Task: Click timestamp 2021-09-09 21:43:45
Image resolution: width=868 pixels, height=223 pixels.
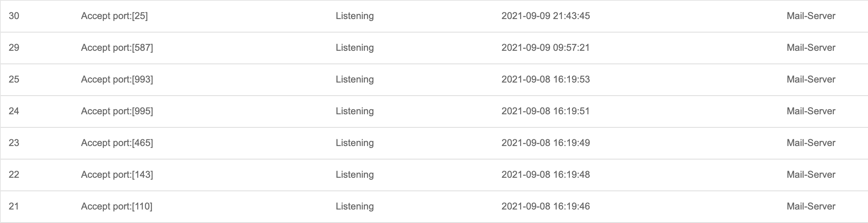Action: click(x=546, y=16)
